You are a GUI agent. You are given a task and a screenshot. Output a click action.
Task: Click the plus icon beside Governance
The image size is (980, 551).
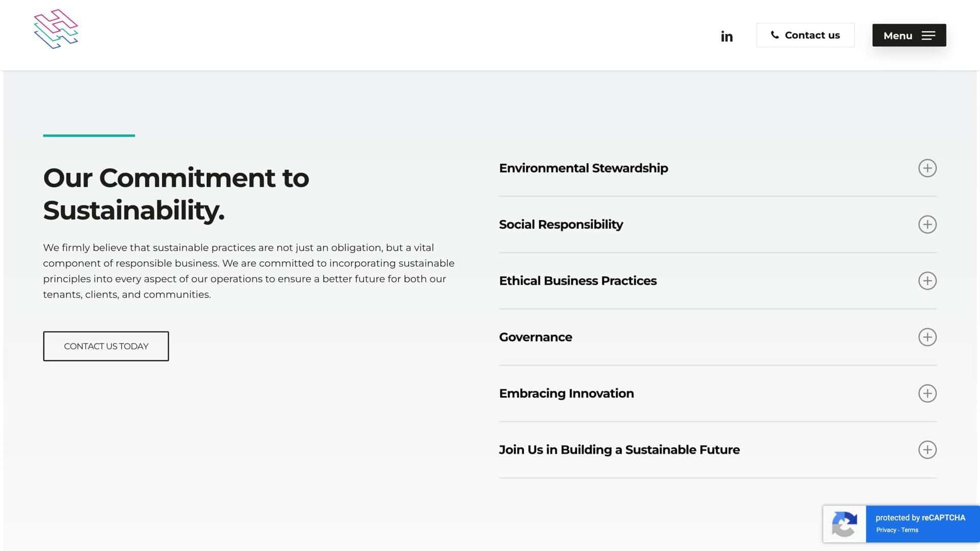click(927, 337)
